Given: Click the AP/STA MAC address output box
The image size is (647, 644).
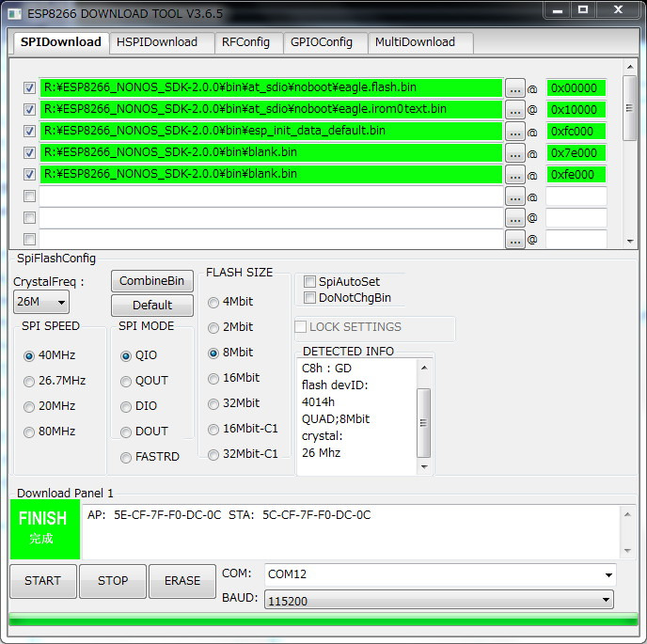Looking at the screenshot, I should tap(352, 531).
